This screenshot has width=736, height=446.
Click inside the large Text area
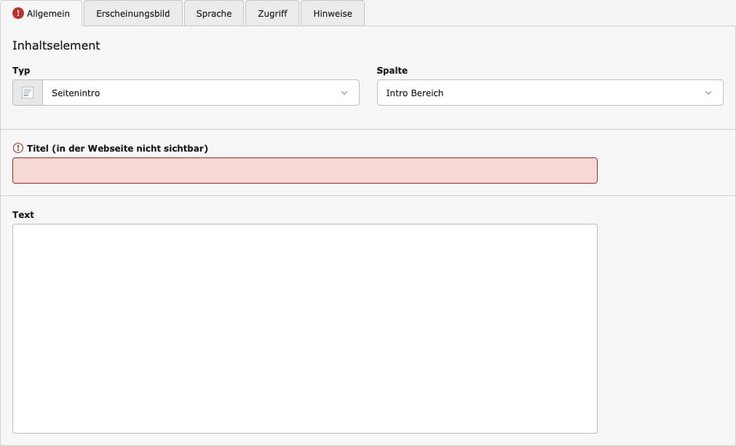[x=305, y=328]
